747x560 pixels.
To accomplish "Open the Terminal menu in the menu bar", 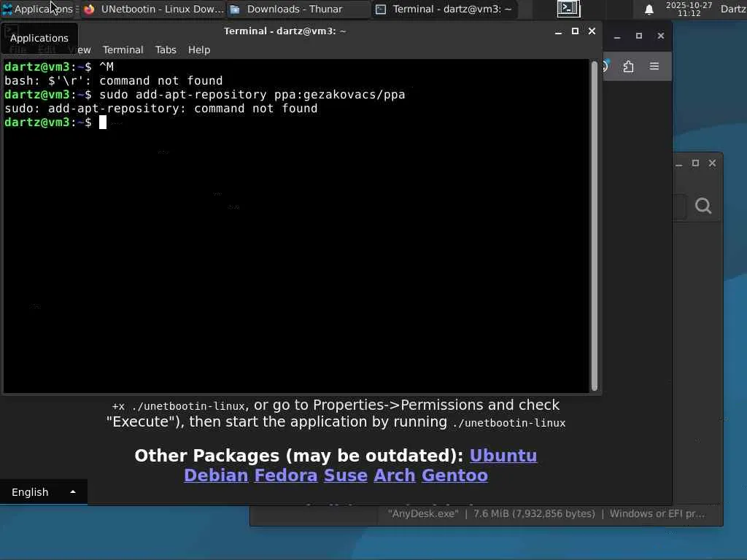I will [x=123, y=50].
